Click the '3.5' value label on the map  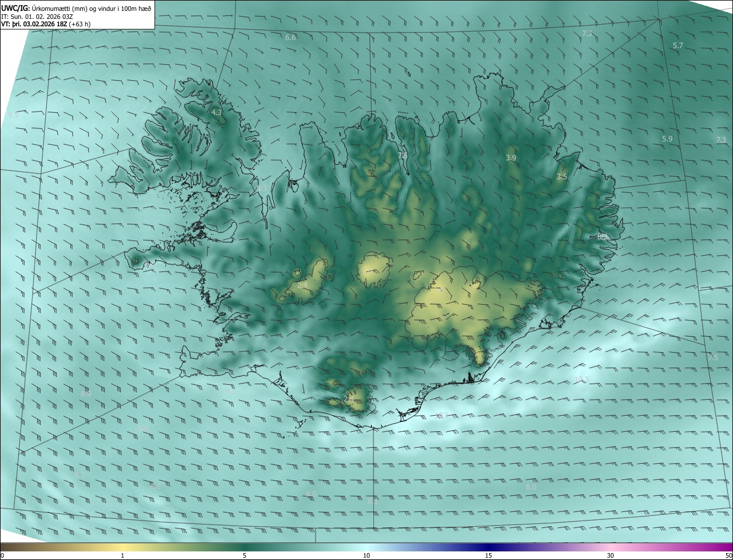(562, 177)
